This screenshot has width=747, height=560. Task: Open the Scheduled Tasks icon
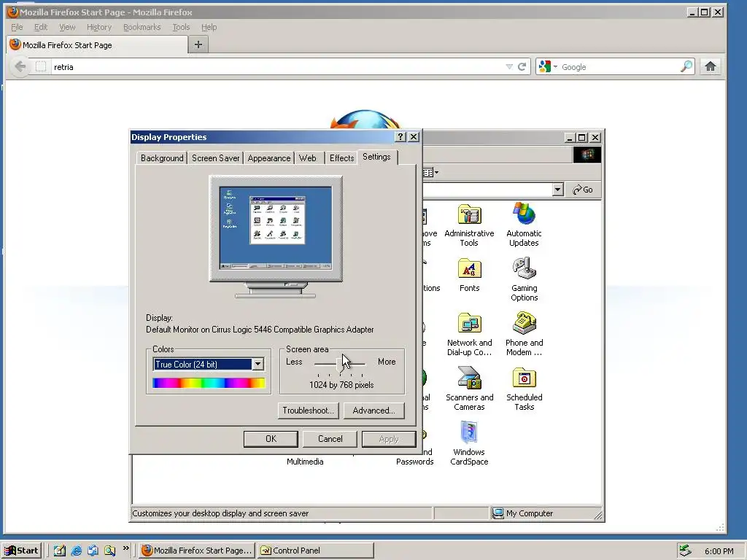(x=524, y=389)
